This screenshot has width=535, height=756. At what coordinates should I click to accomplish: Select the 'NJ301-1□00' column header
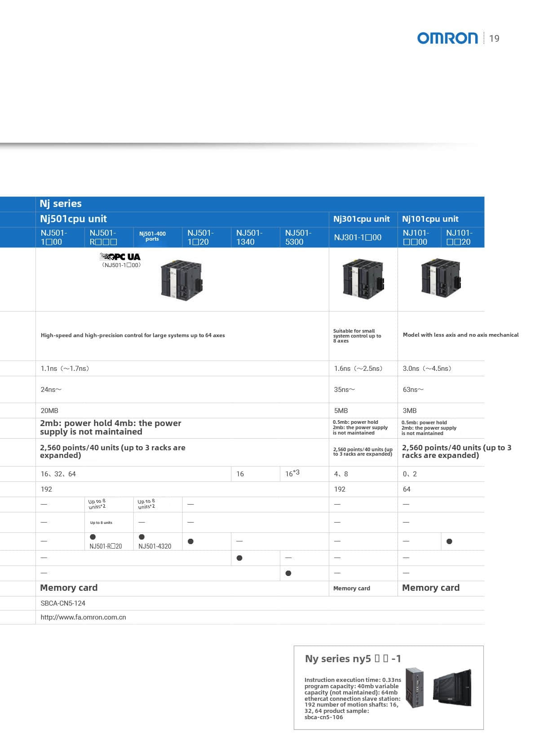(358, 237)
